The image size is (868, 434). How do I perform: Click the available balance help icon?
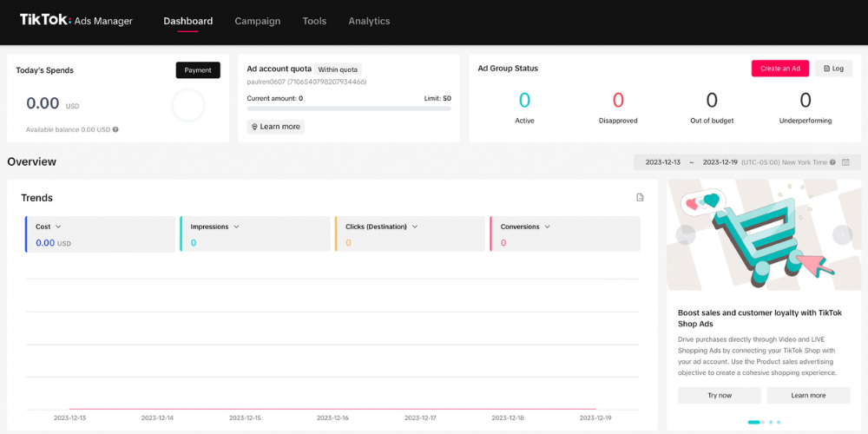pos(115,129)
